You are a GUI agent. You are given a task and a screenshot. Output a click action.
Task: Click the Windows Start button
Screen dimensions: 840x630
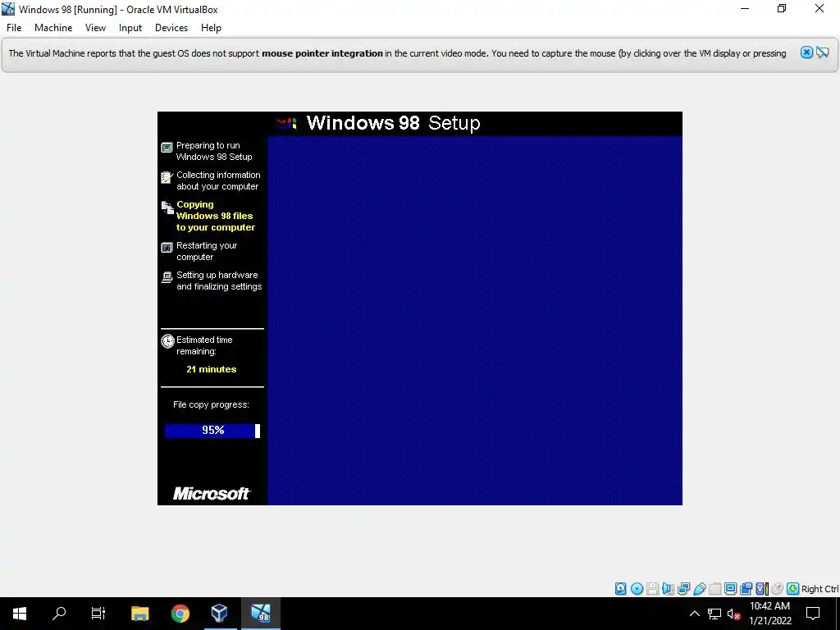20,614
